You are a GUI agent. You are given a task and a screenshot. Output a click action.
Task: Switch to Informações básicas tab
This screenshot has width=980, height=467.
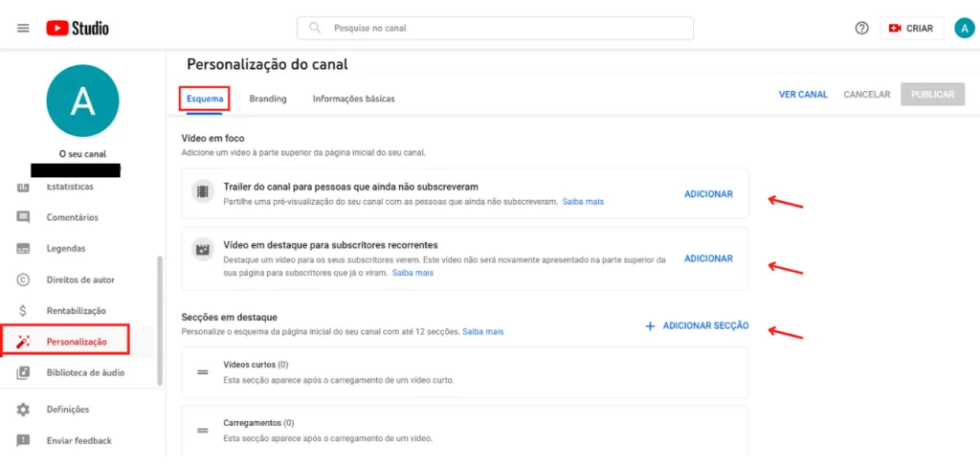point(353,99)
